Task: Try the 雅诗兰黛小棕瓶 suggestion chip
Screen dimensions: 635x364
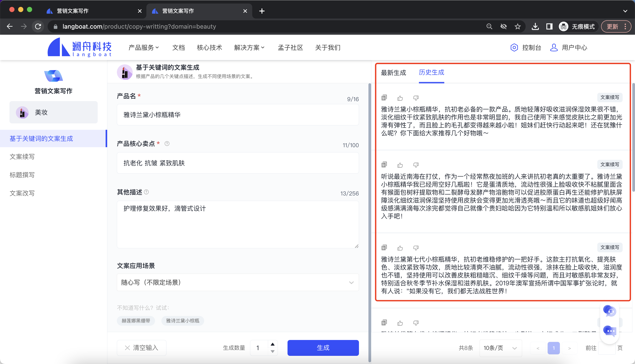Action: pos(183,321)
